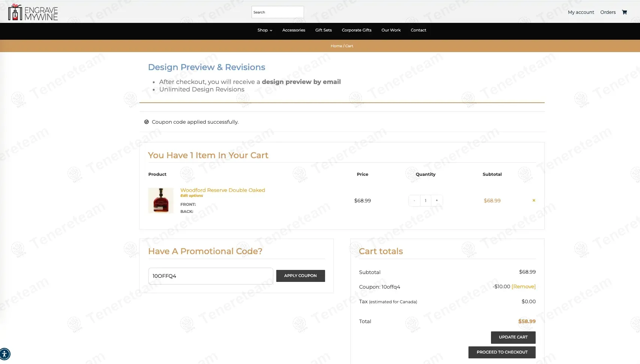640x364 pixels.
Task: Click the BACK: label under product
Action: pos(187,211)
